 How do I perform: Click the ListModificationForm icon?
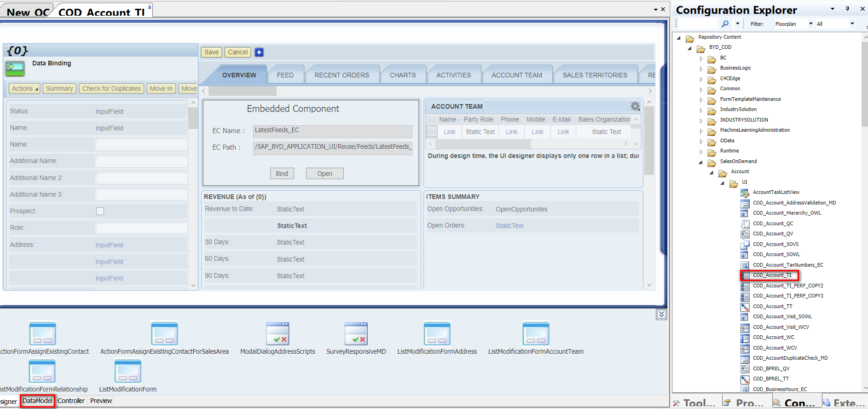[x=127, y=372]
